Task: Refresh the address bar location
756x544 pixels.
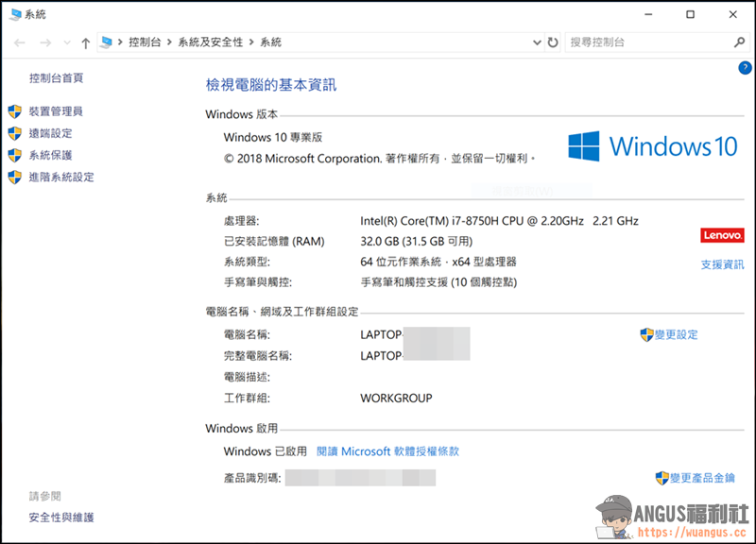Action: pos(553,42)
